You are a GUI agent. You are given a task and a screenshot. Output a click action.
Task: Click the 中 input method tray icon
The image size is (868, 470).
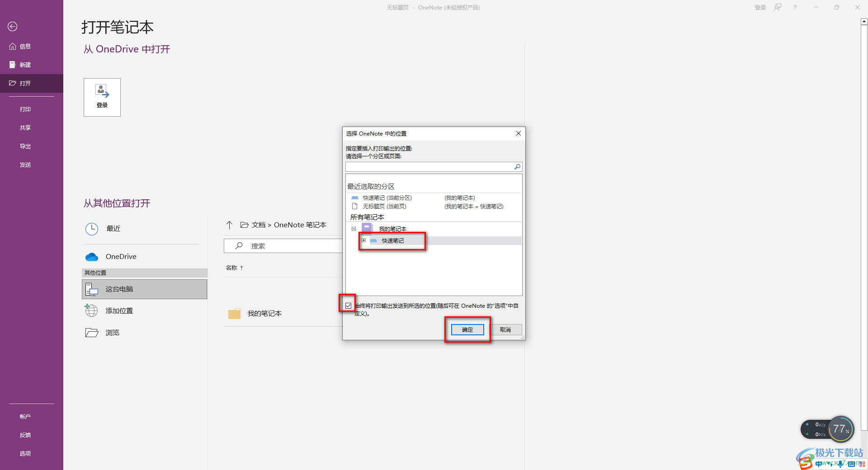819,464
